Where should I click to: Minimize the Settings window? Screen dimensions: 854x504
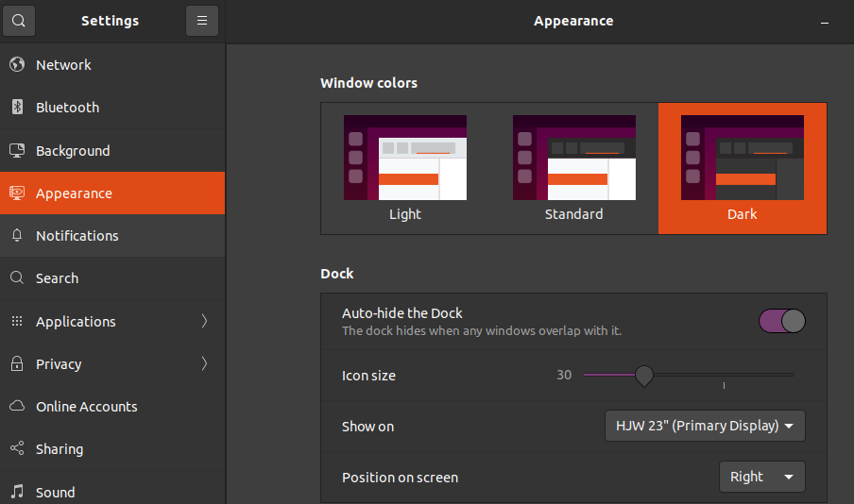point(825,22)
